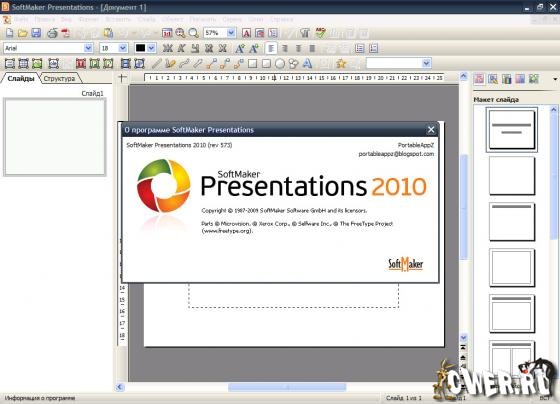Toggle left text alignment

271,48
